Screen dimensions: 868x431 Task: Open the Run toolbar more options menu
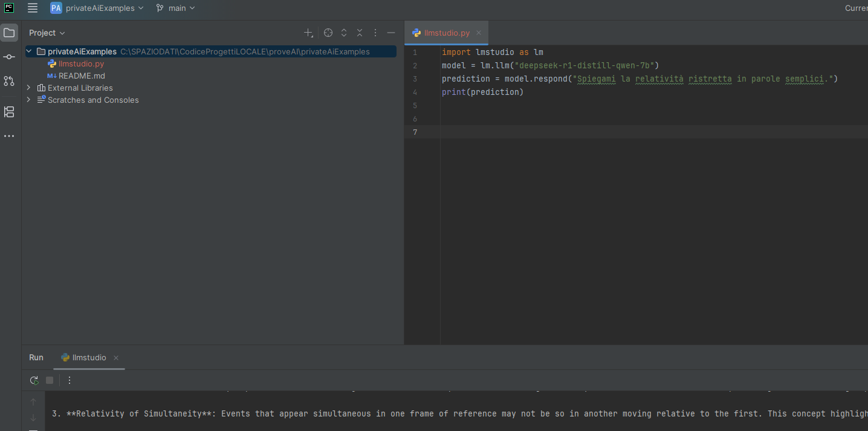(69, 380)
